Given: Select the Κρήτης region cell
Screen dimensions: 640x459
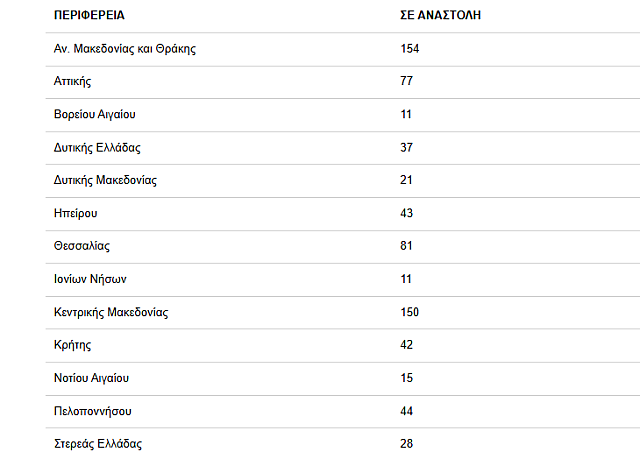Looking at the screenshot, I should point(72,345).
